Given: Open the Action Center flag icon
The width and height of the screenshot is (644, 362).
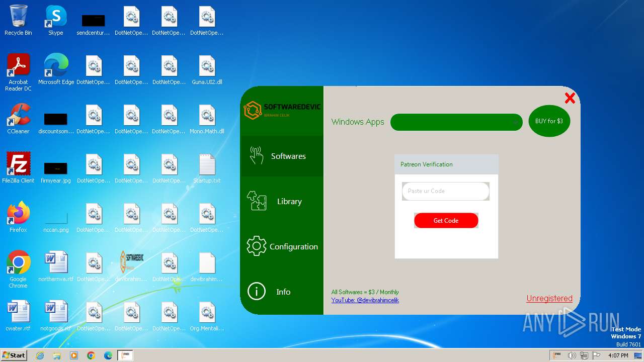Looking at the screenshot, I should point(596,355).
